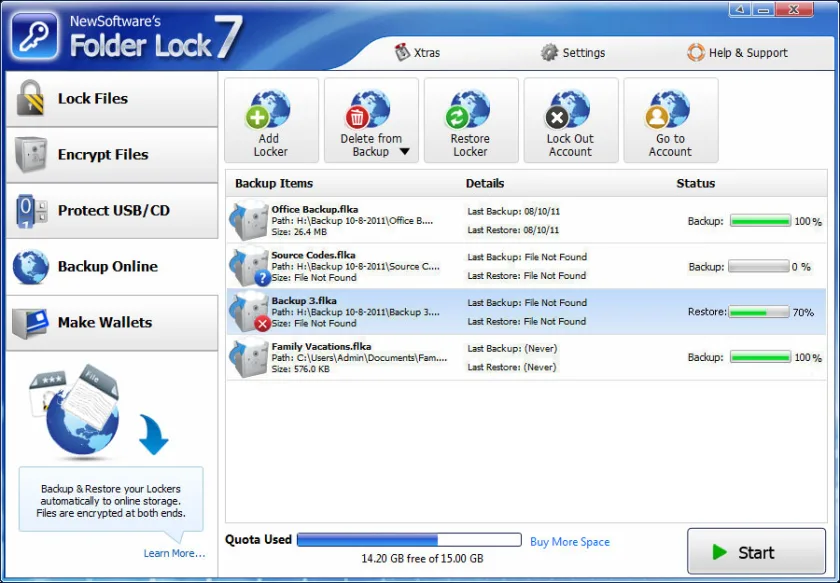Click the Family Vacations path C:\Users\Admin\Documents text
Screen dimensions: 840x583
[x=359, y=357]
